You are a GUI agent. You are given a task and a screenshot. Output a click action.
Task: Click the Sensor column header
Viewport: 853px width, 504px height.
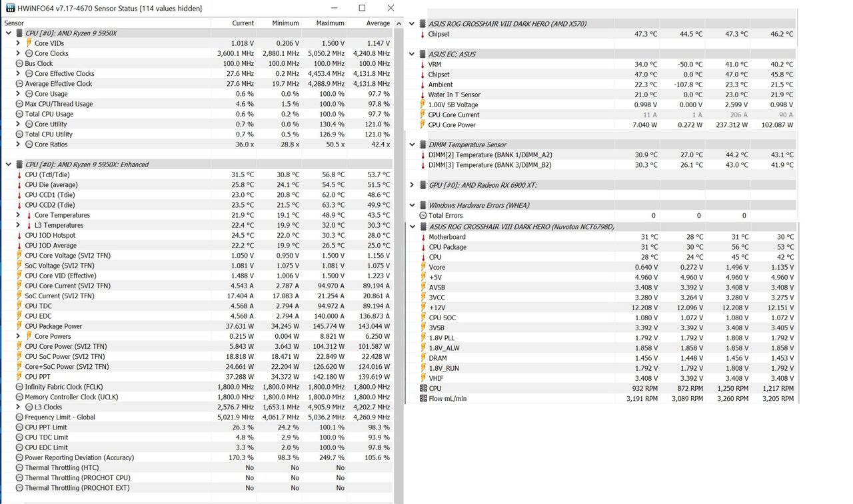[x=13, y=23]
